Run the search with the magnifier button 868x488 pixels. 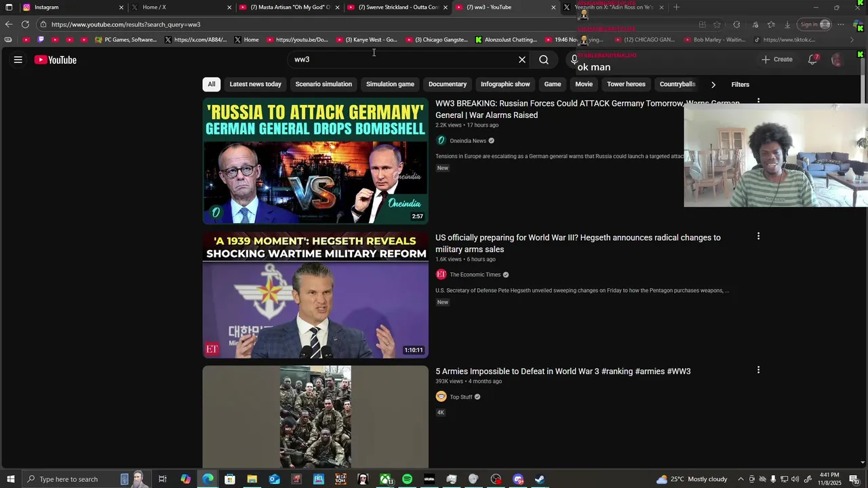click(544, 60)
